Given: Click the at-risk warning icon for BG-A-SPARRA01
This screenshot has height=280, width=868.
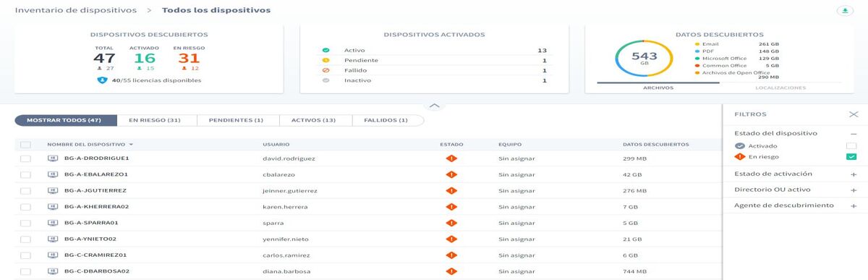Looking at the screenshot, I should tap(451, 223).
